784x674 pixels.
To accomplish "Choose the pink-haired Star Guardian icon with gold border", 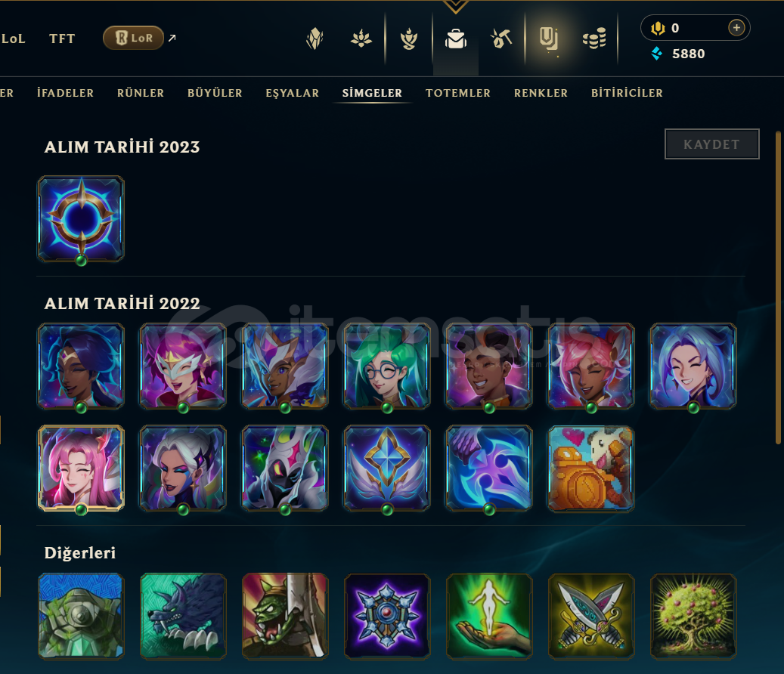I will (x=81, y=468).
